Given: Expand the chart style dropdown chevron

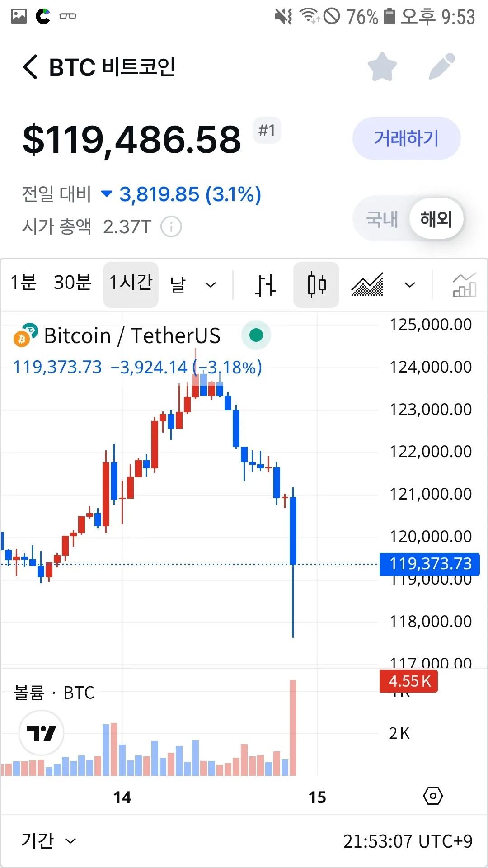Looking at the screenshot, I should [x=409, y=285].
